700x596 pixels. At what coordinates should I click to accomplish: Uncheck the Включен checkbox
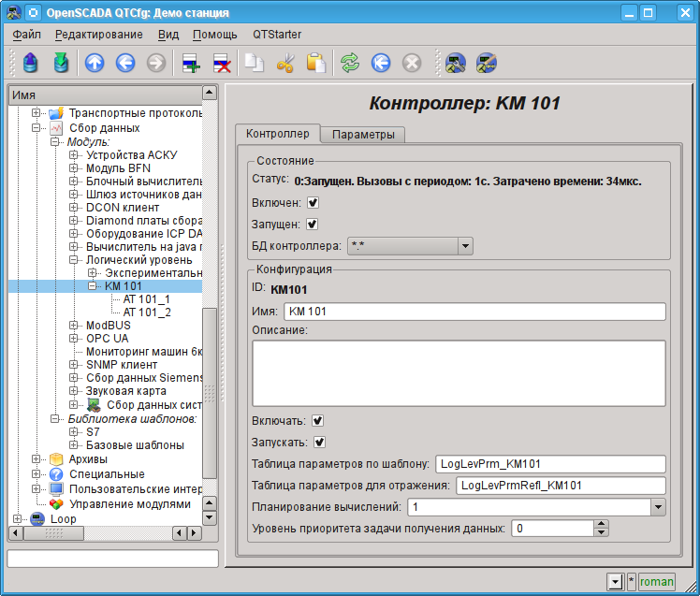[x=313, y=202]
